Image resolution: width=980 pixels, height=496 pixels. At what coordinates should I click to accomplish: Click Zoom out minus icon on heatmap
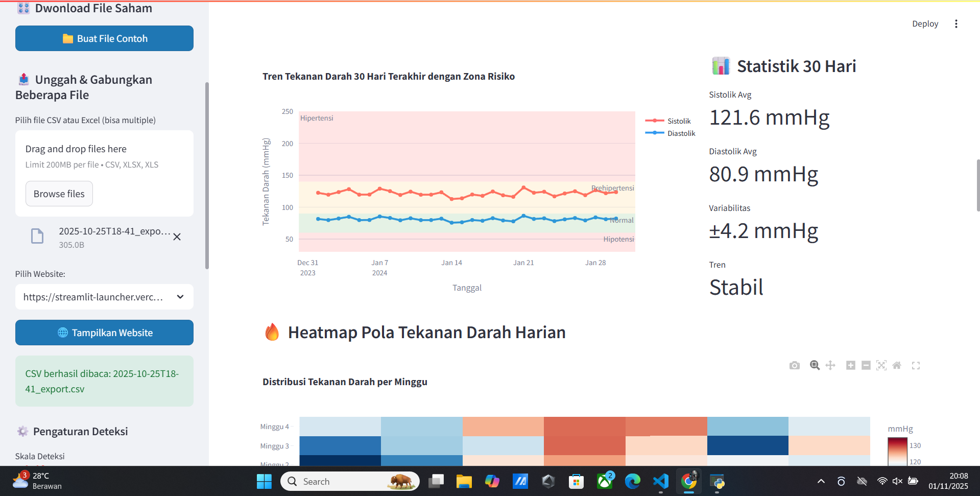click(x=866, y=365)
